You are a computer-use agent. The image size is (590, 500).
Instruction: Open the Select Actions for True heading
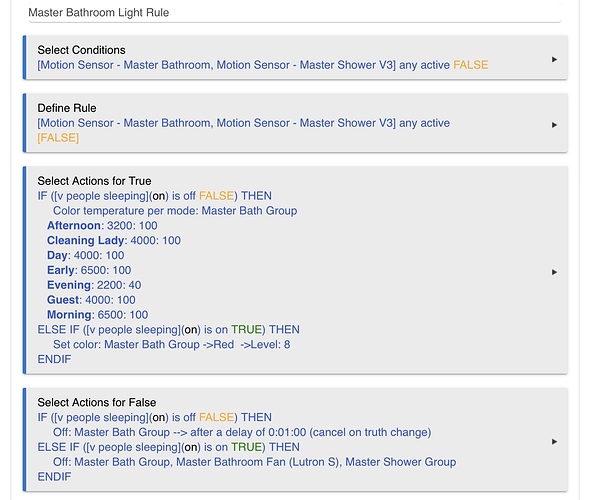(x=94, y=181)
